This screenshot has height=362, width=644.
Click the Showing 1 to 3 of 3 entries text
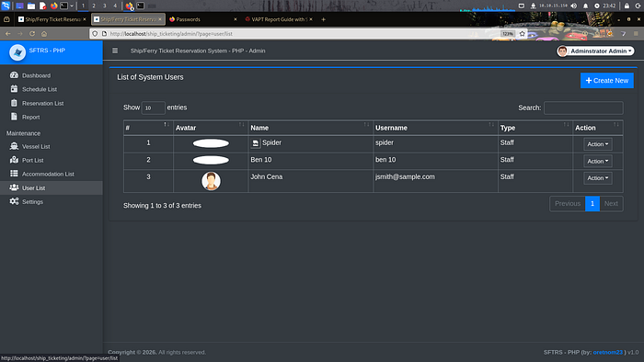[162, 206]
